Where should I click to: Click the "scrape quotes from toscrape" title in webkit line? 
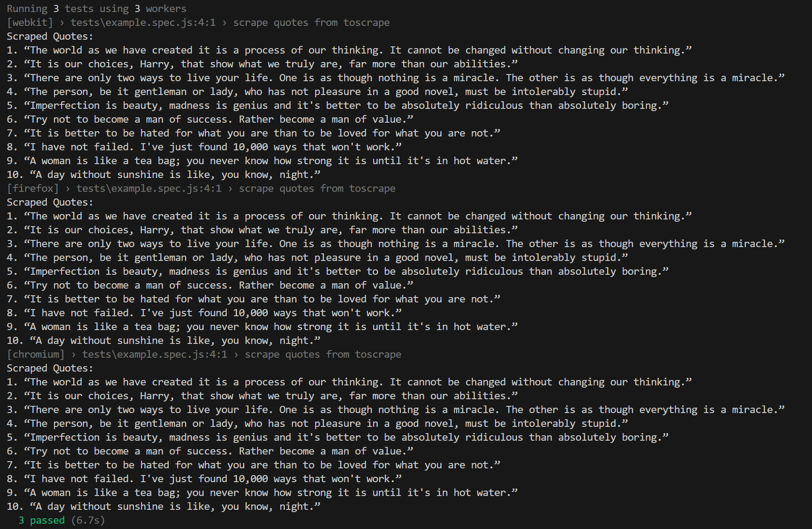tap(311, 23)
